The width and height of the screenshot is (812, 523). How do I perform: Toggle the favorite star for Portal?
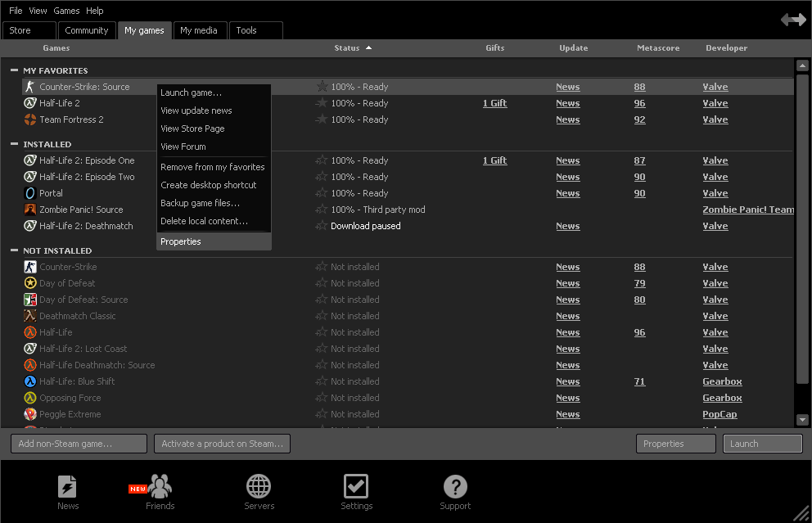point(322,193)
